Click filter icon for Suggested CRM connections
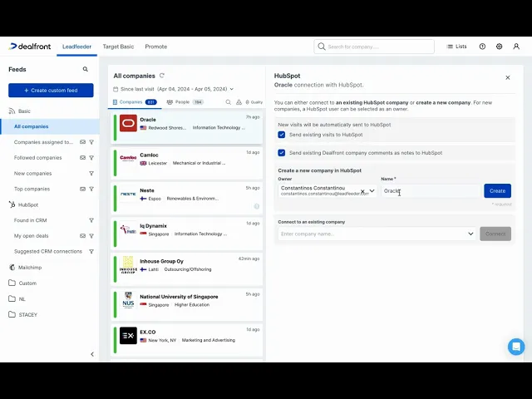 [91, 251]
